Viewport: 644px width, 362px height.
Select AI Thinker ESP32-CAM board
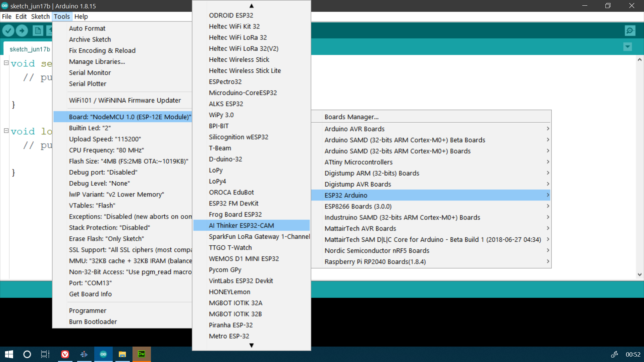point(252,226)
